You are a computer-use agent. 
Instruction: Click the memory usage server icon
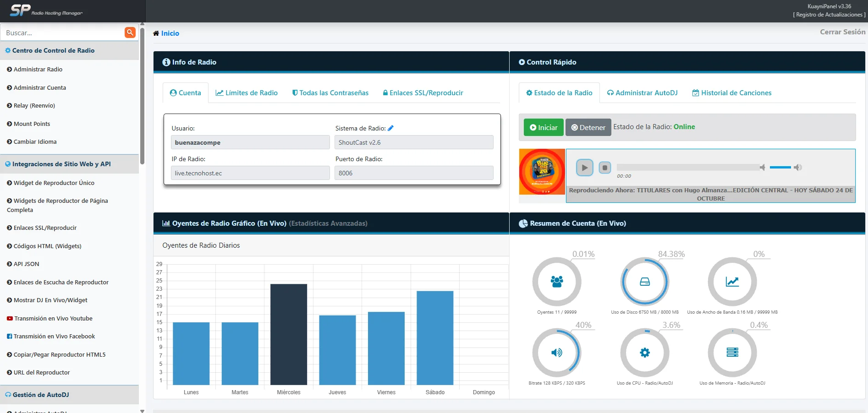coord(732,353)
